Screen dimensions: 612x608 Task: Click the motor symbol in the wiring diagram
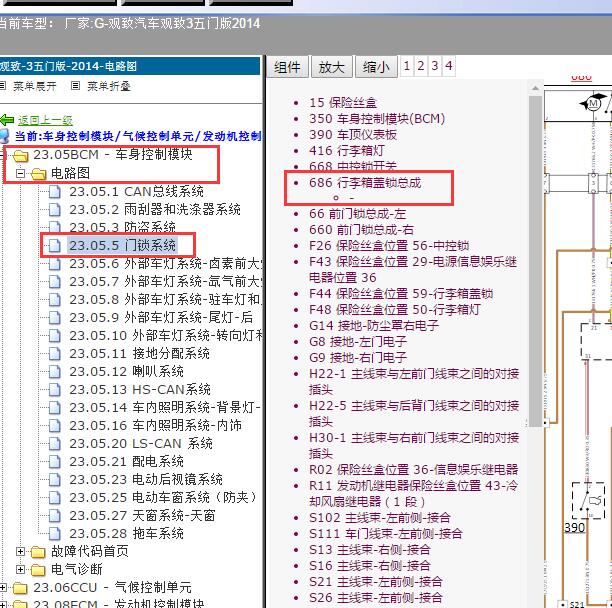click(593, 104)
